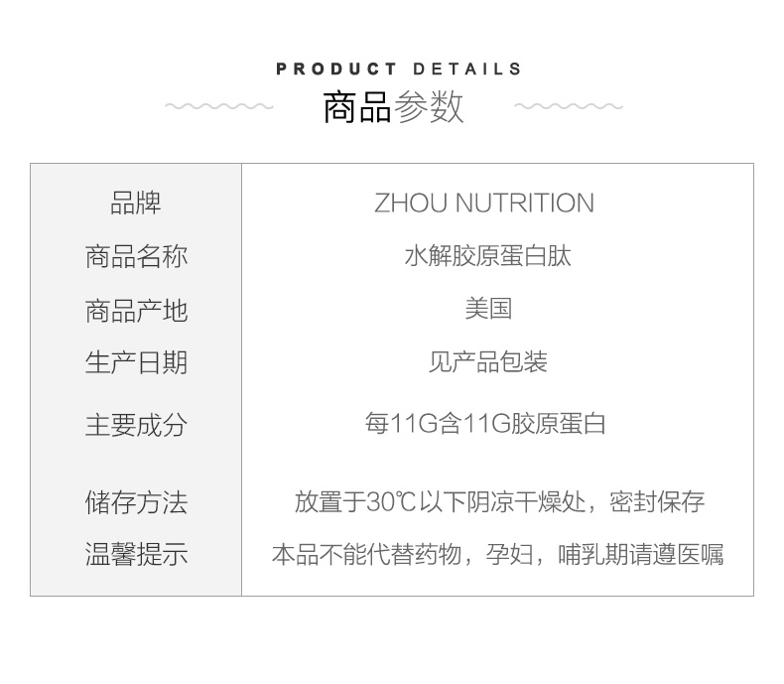Select the 水解胶原蛋白肽 product name
784x684 pixels.
click(x=487, y=256)
